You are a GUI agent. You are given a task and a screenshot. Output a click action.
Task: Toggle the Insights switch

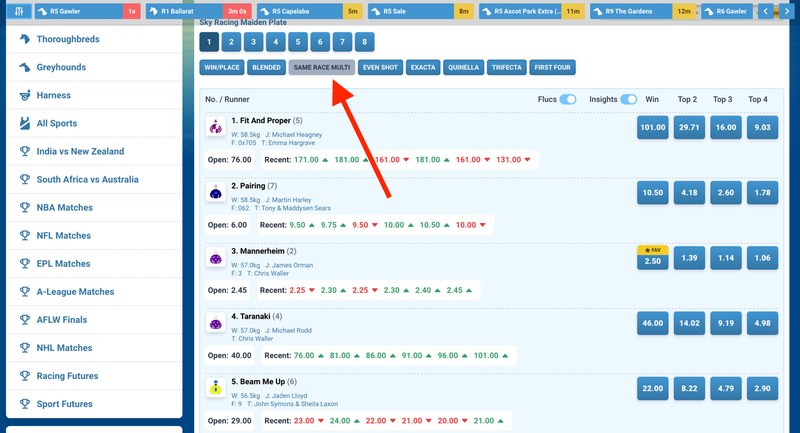[x=629, y=99]
